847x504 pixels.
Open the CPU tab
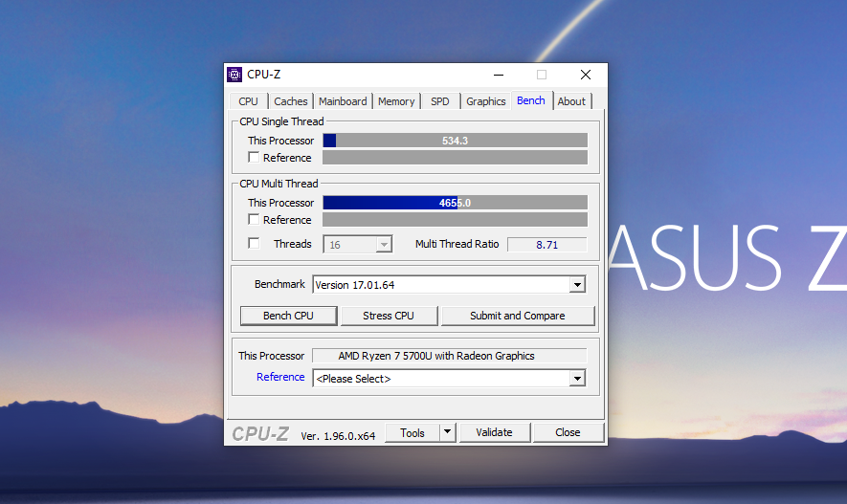tap(249, 101)
